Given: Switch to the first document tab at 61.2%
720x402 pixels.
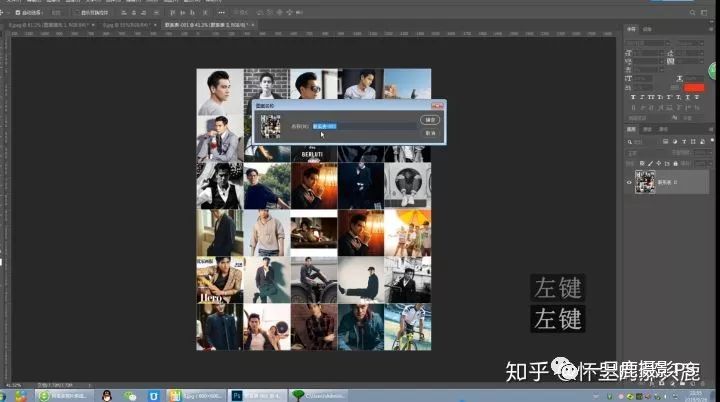Looking at the screenshot, I should [51, 25].
